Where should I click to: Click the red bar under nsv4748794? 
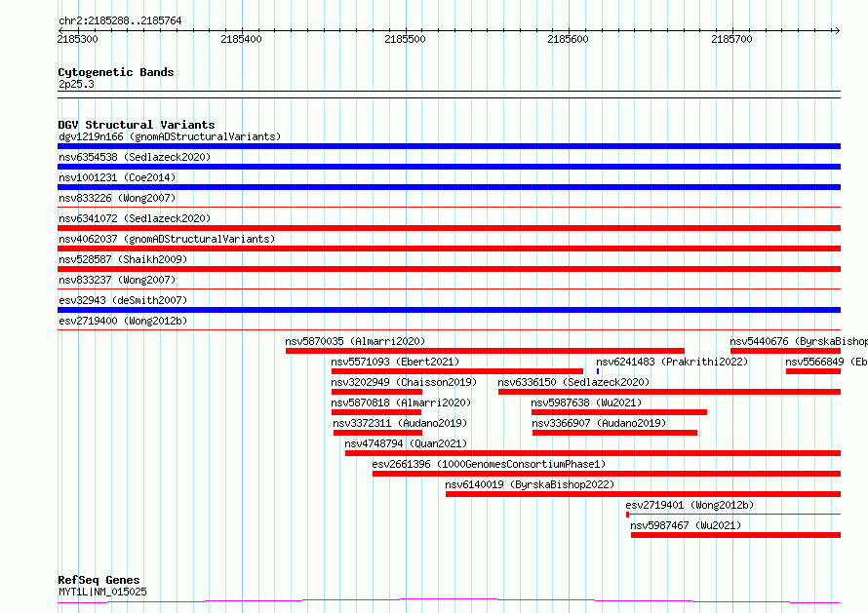coord(593,453)
